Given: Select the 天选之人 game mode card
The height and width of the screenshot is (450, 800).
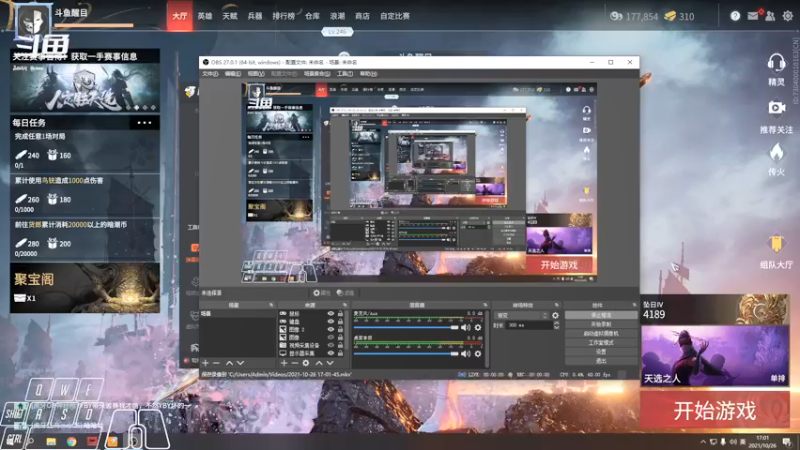Looking at the screenshot, I should pos(715,356).
